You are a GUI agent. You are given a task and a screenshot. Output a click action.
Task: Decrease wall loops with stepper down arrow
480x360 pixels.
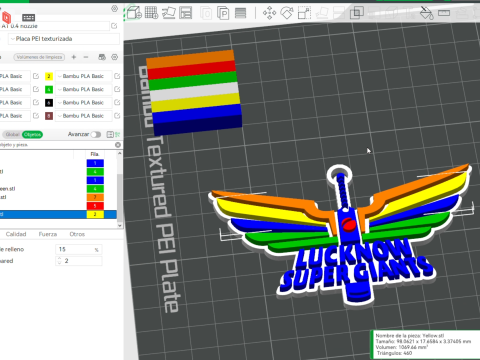(59, 263)
